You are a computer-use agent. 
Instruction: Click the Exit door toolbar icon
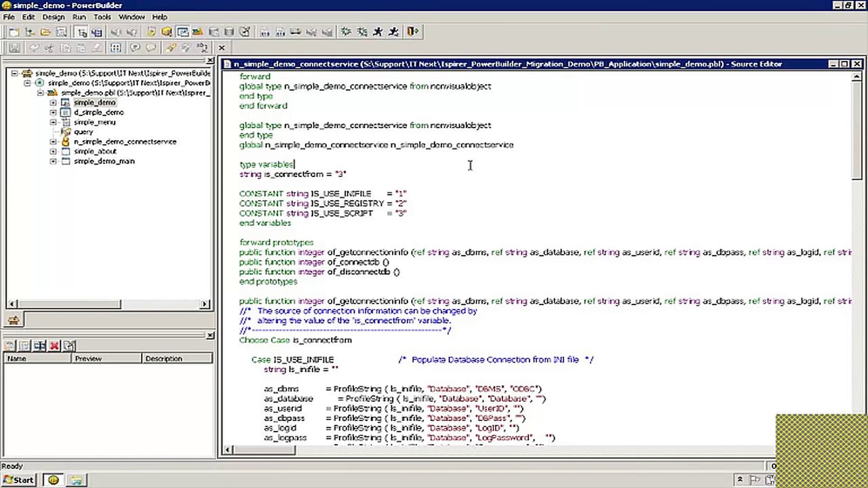coord(414,32)
